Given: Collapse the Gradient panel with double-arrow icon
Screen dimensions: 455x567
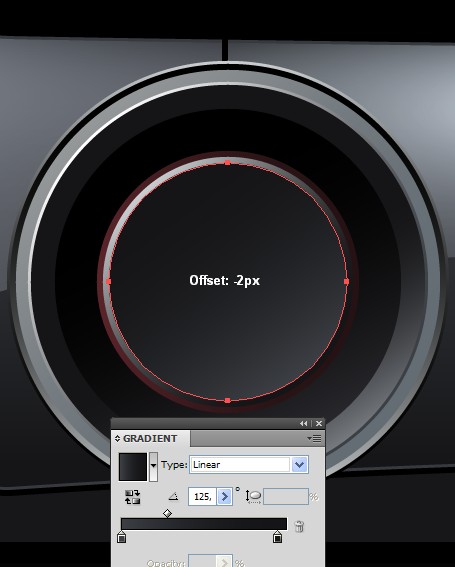Looking at the screenshot, I should 303,423.
